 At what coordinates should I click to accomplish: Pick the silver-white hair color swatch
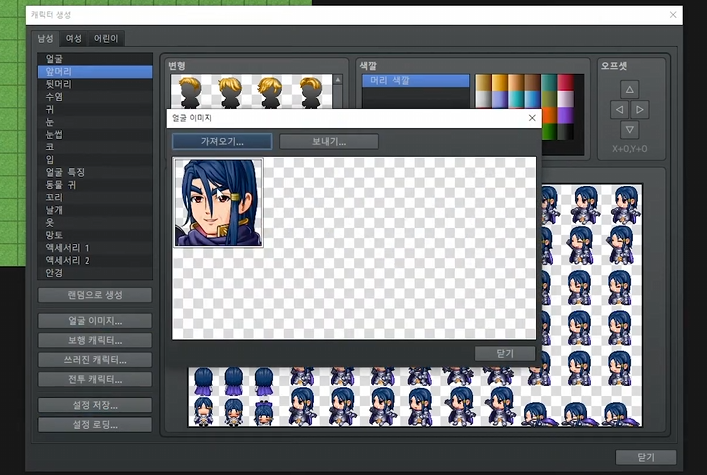(x=483, y=99)
